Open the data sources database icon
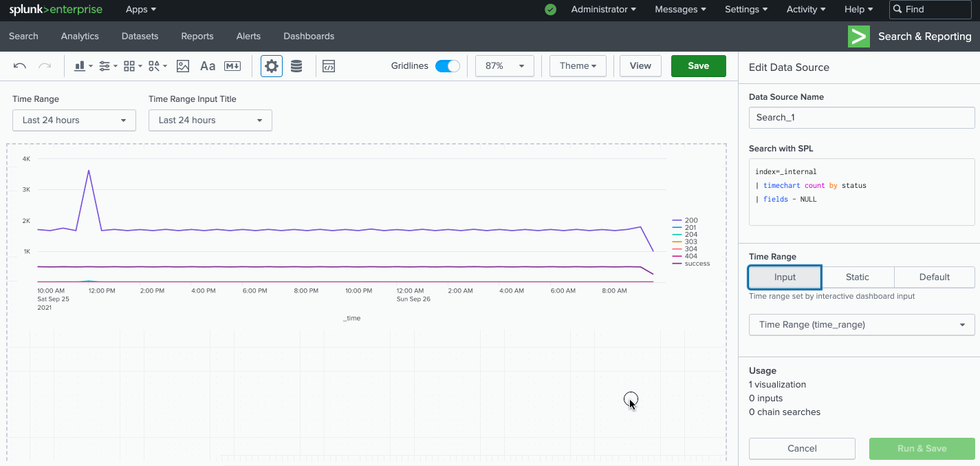Screen dimensions: 980x466 [296, 66]
